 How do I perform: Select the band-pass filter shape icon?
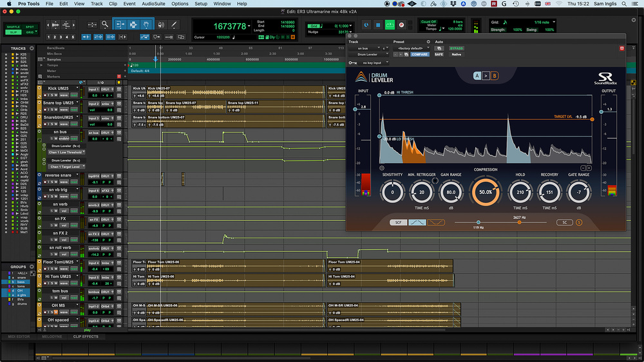click(417, 222)
